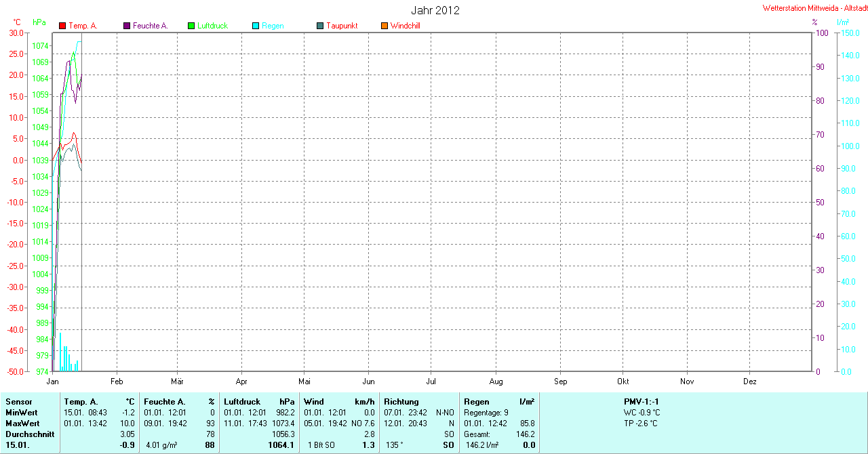The image size is (868, 454).
Task: Click the Feb month label on axis
Action: click(x=116, y=381)
